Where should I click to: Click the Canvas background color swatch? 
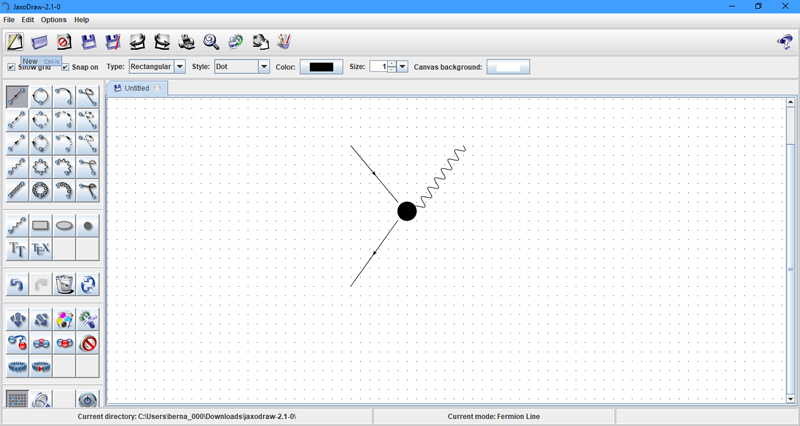pos(508,67)
